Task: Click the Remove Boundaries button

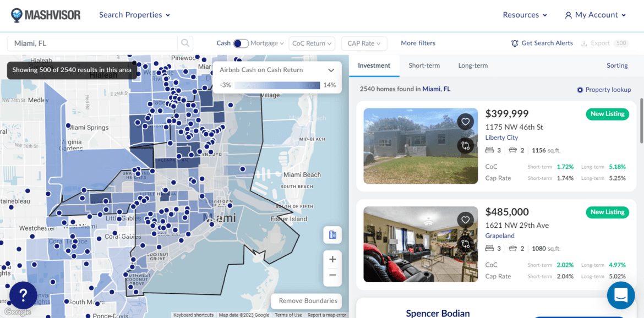Action: (x=308, y=301)
